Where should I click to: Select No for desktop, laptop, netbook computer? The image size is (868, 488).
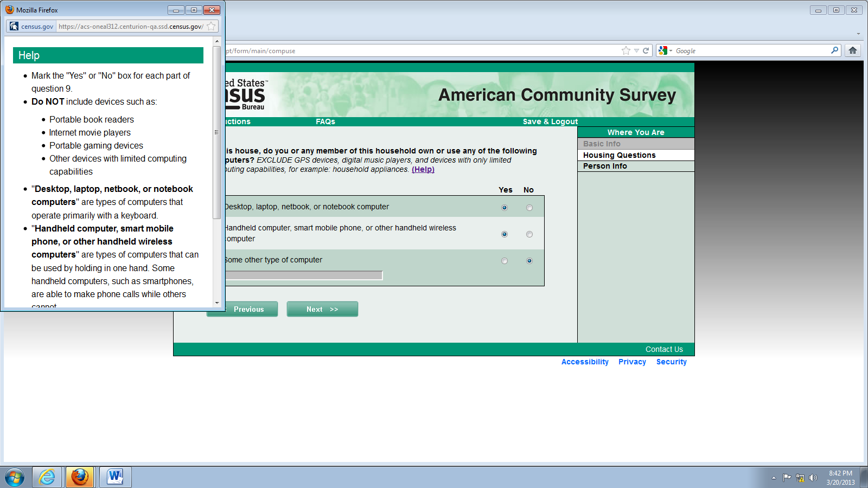(x=529, y=208)
